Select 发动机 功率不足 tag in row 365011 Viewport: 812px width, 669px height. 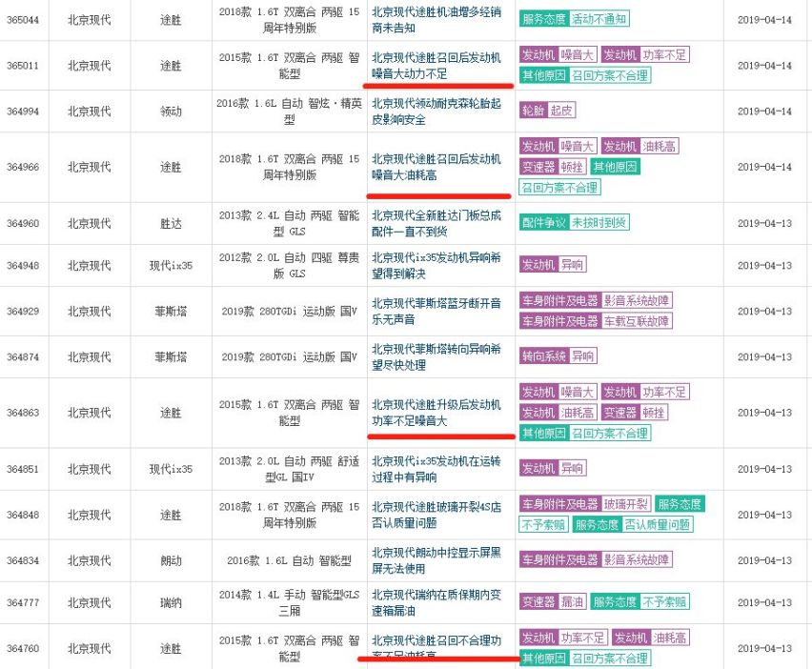[x=645, y=55]
